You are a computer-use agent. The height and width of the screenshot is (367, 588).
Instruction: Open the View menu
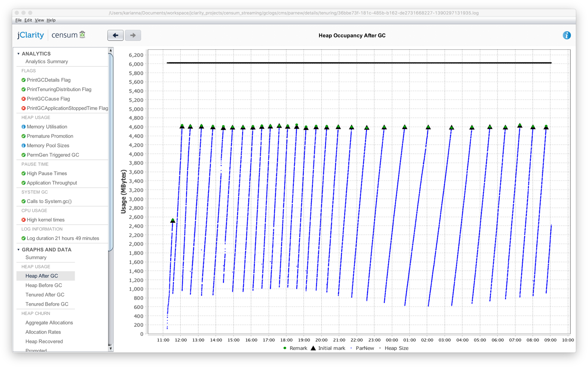coord(39,20)
